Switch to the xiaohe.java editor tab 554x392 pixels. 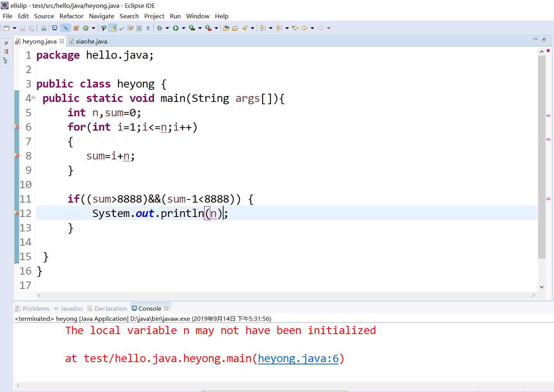click(x=88, y=41)
